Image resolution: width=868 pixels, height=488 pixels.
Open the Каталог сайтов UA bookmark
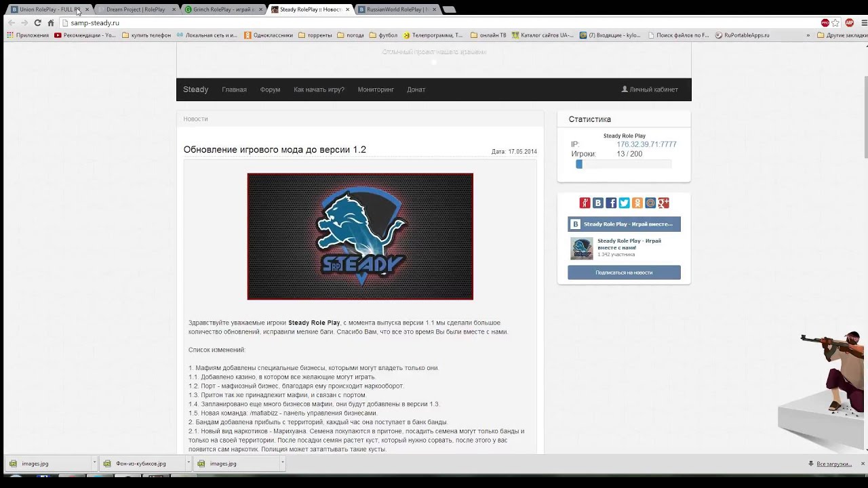pyautogui.click(x=542, y=35)
